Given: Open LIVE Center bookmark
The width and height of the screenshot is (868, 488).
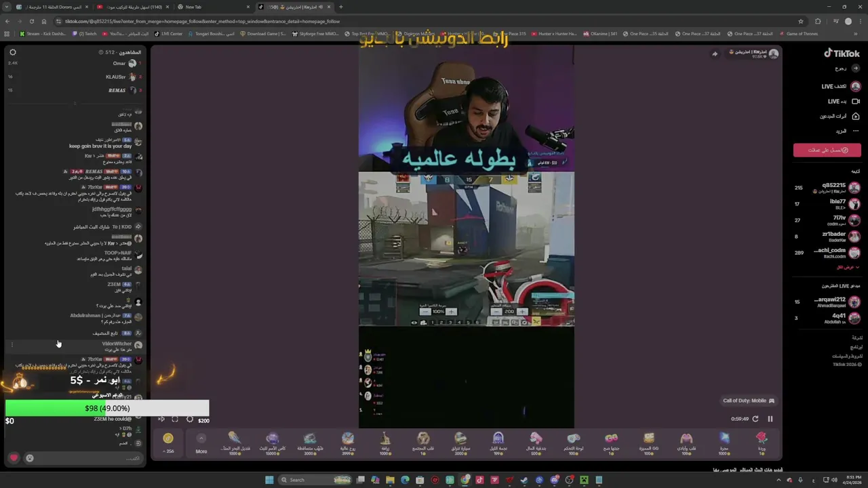Looking at the screenshot, I should [x=168, y=33].
